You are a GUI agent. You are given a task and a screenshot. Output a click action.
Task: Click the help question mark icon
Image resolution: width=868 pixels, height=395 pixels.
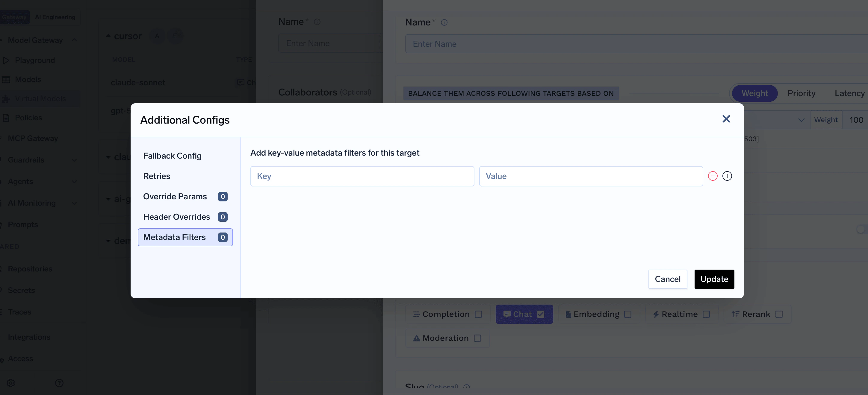tap(59, 383)
